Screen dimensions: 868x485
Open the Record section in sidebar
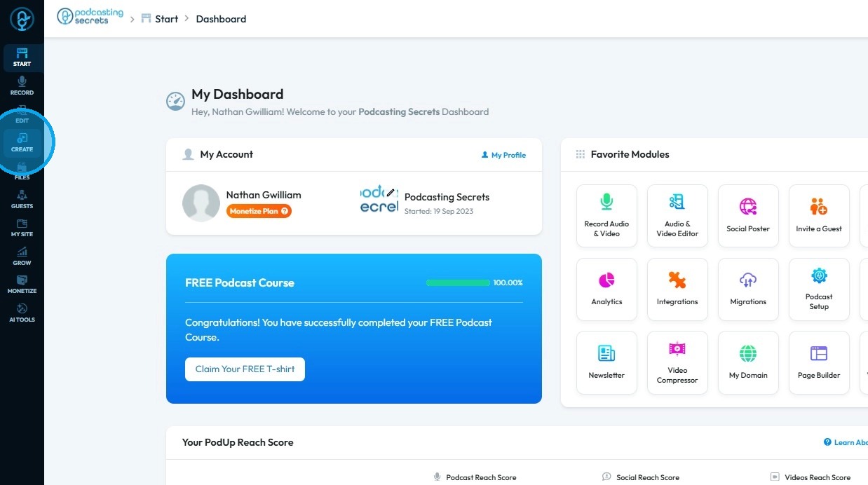pyautogui.click(x=22, y=86)
